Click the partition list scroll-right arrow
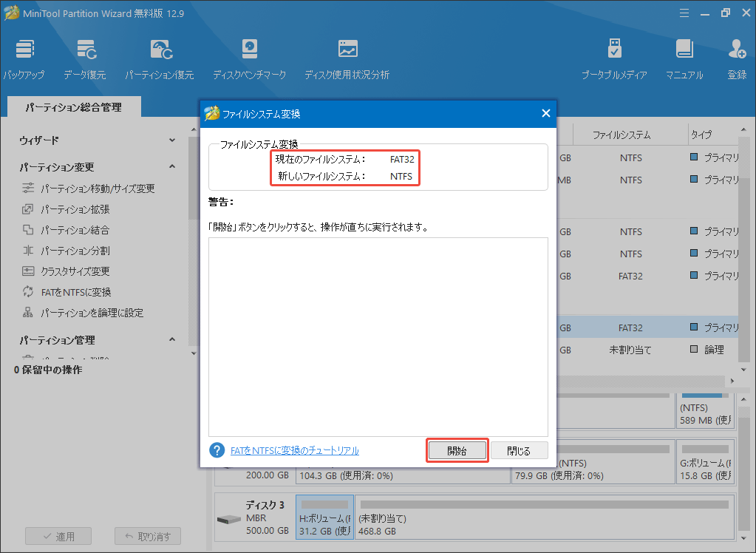756x553 pixels. pos(732,381)
